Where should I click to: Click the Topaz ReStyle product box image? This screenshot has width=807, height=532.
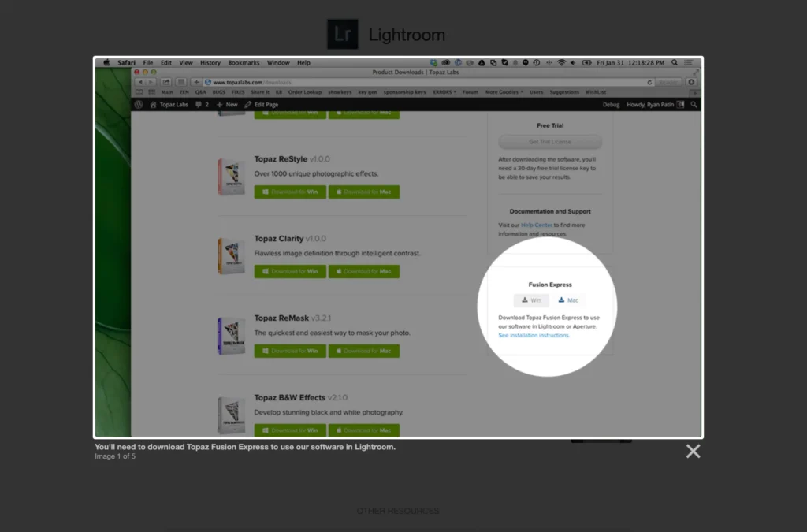[x=231, y=177]
